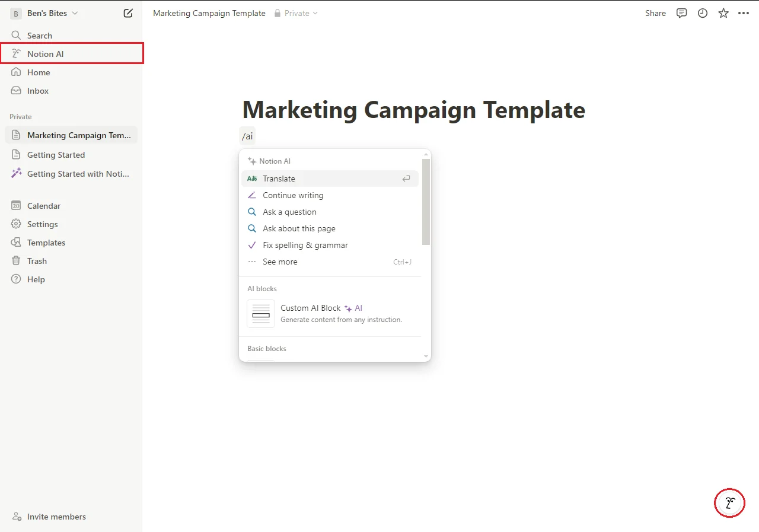
Task: Star the page as favorite
Action: 723,13
